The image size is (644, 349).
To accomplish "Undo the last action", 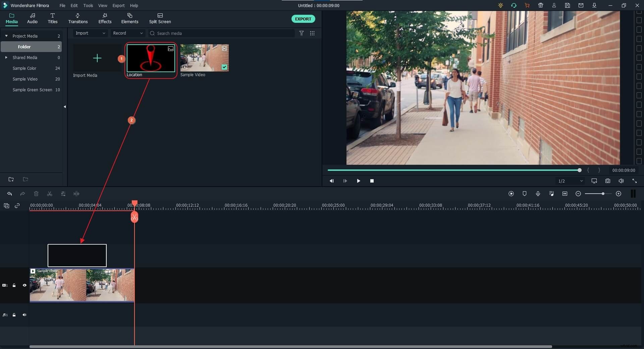I will point(9,194).
